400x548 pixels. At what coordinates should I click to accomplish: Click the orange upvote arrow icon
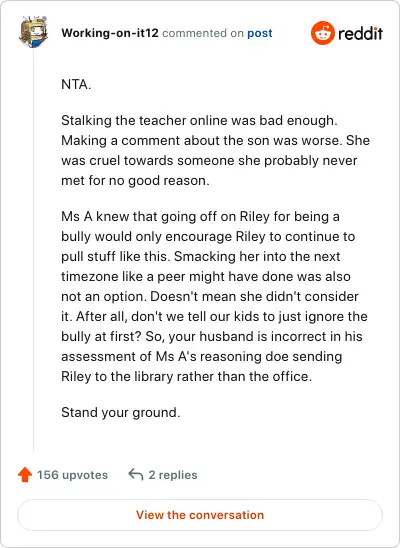25,475
